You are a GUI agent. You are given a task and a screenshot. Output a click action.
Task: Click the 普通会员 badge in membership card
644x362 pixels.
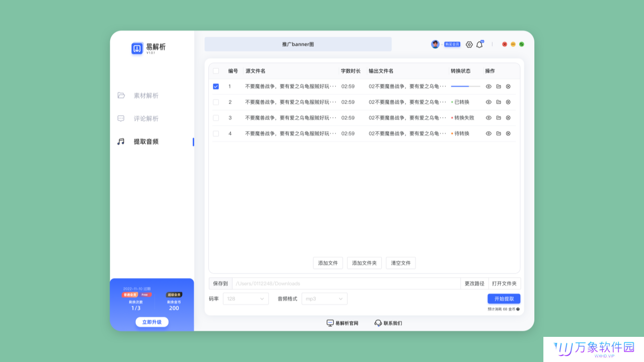[130, 295]
